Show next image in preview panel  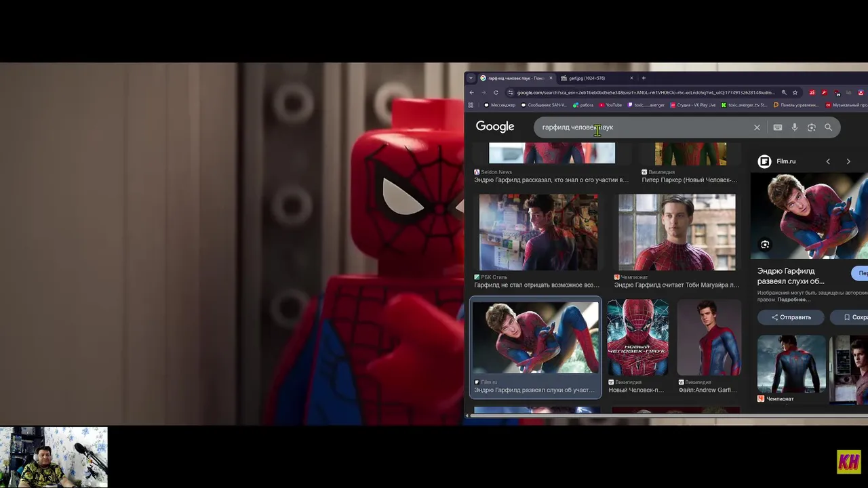pyautogui.click(x=848, y=161)
